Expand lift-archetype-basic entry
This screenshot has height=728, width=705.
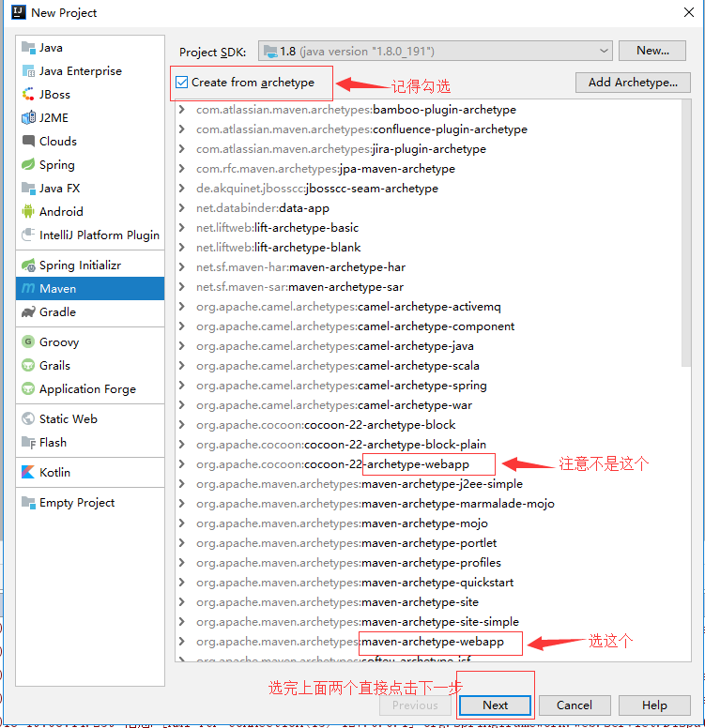pyautogui.click(x=182, y=227)
